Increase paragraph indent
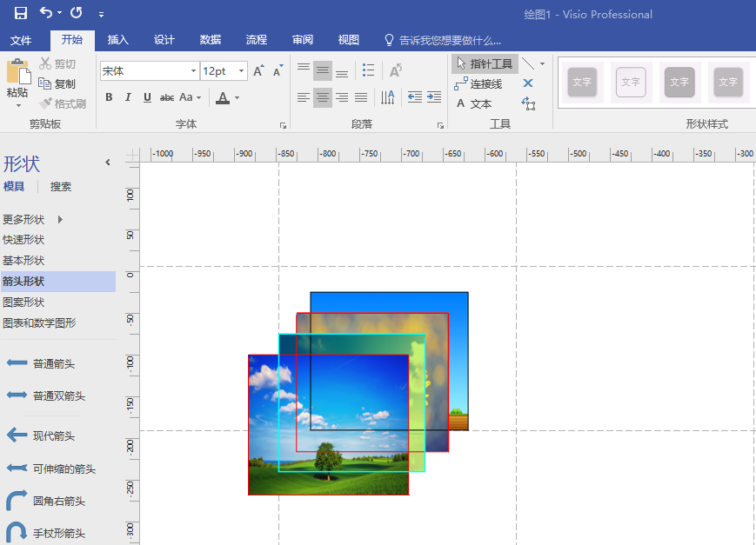This screenshot has width=756, height=545. pyautogui.click(x=434, y=98)
